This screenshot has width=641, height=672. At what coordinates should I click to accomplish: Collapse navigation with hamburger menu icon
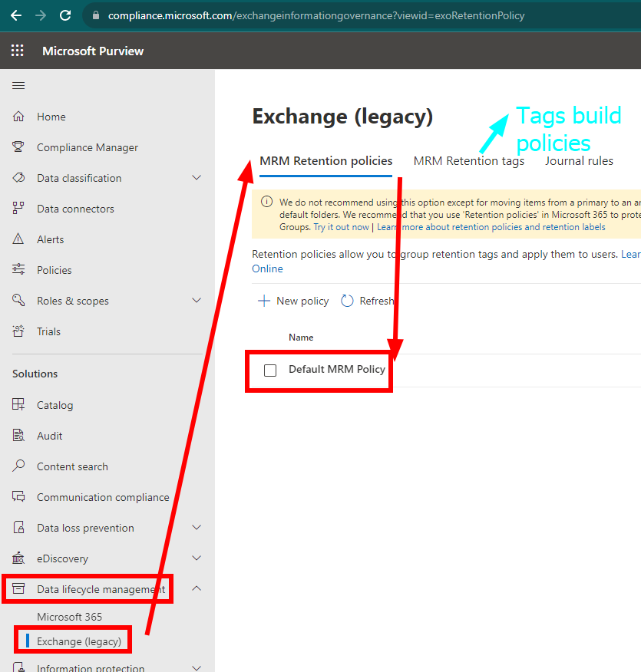pos(18,86)
